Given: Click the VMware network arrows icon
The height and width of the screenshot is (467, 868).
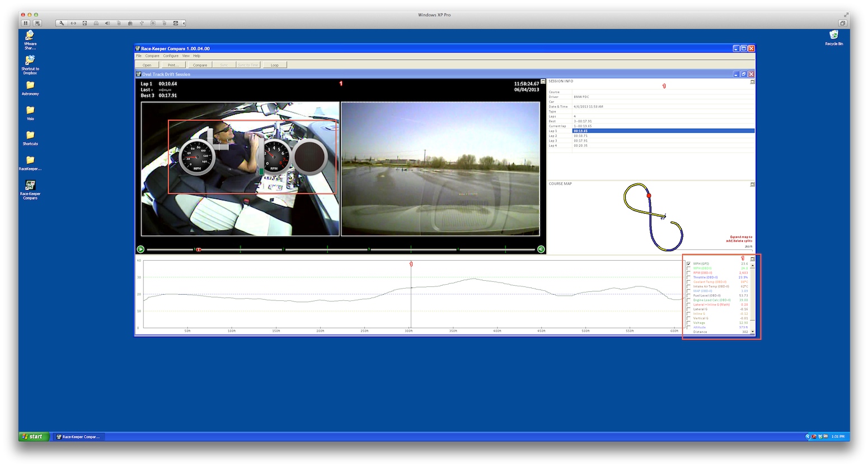Looking at the screenshot, I should [73, 23].
